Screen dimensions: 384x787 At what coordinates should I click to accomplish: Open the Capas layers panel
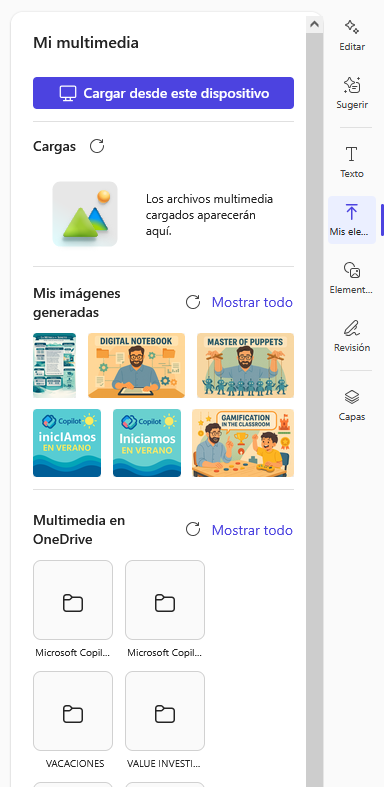coord(351,405)
